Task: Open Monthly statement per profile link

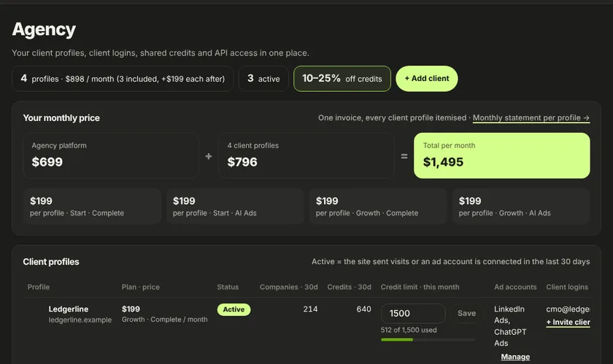Action: (x=531, y=117)
